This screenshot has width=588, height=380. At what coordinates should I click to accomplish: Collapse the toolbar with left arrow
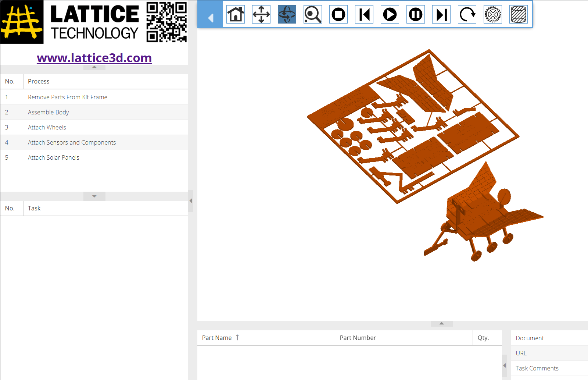211,18
